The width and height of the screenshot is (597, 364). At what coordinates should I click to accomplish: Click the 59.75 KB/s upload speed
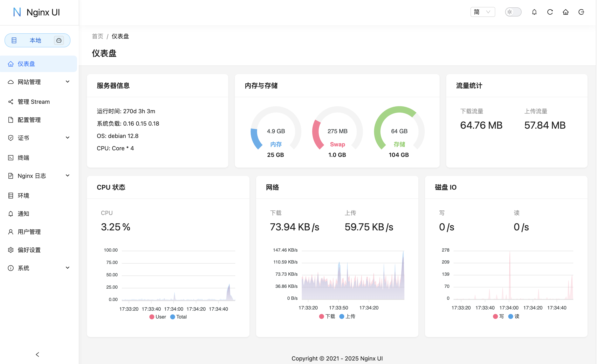pyautogui.click(x=369, y=227)
